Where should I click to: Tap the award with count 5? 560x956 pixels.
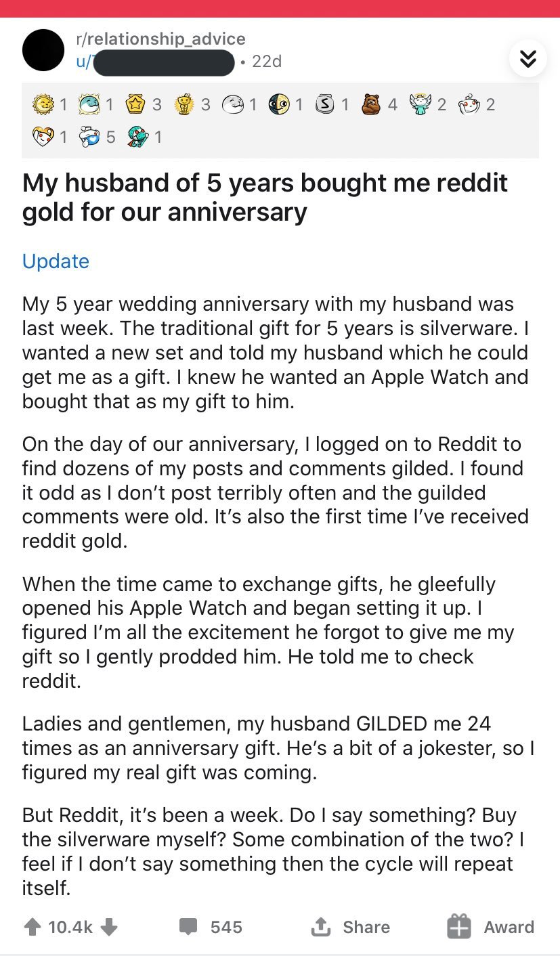coord(91,137)
